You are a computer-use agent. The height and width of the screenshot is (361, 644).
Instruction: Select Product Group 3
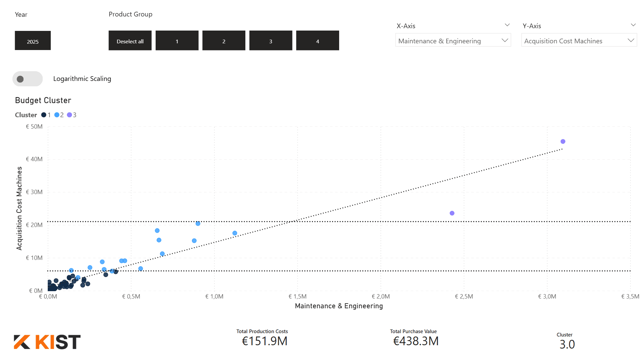271,41
